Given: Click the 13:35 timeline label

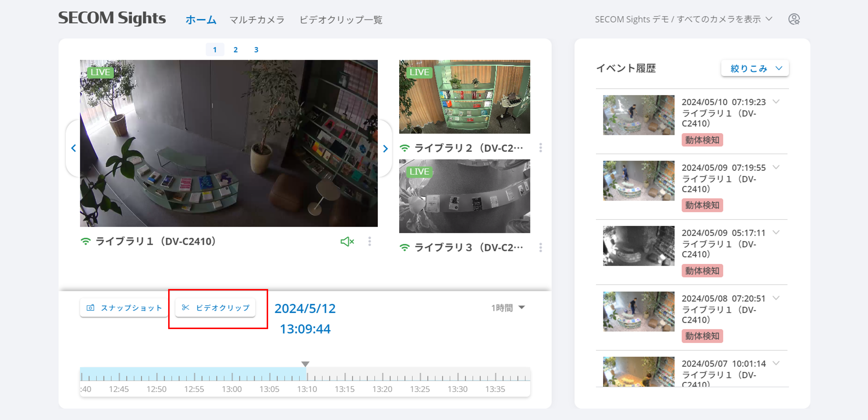Looking at the screenshot, I should coord(495,389).
